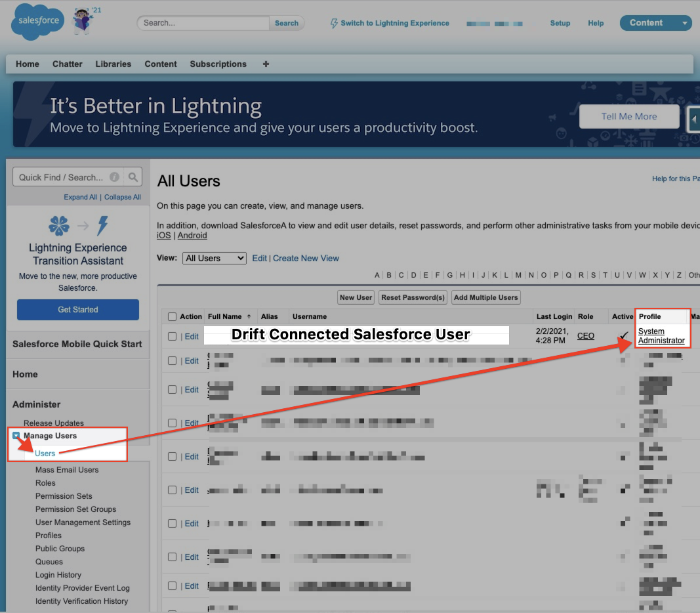Open the All Users view dropdown
This screenshot has width=700, height=613.
(x=215, y=258)
